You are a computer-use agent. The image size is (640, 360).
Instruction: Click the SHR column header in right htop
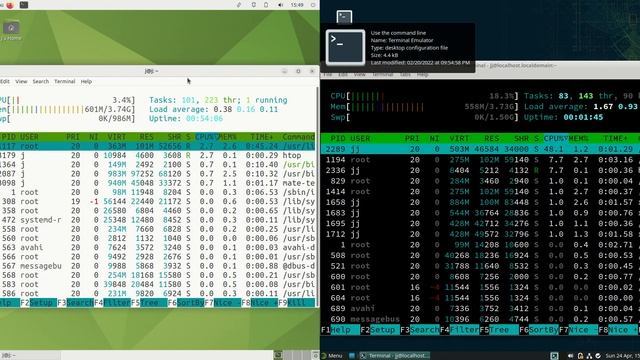pyautogui.click(x=521, y=138)
